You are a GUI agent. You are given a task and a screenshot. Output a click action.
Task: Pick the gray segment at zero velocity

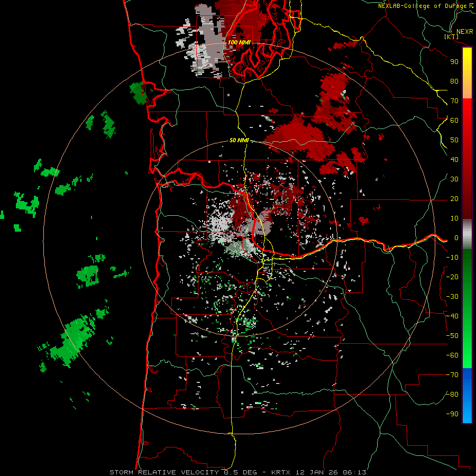coord(467,234)
